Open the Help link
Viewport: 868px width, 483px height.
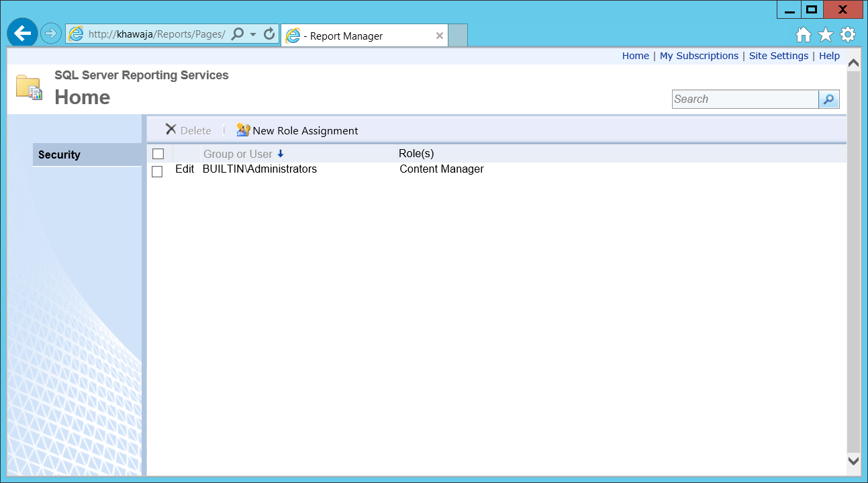[x=829, y=56]
